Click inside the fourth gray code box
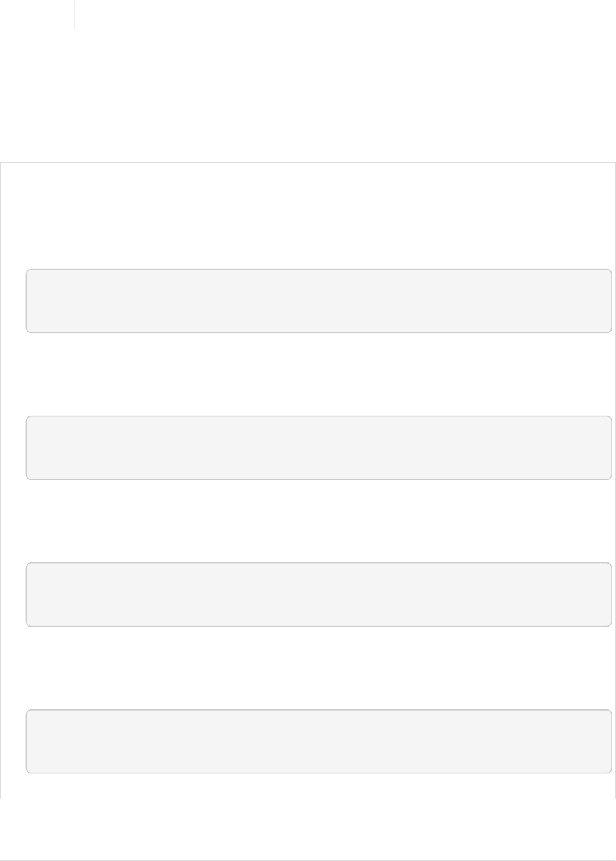Image resolution: width=616 pixels, height=861 pixels. point(318,741)
